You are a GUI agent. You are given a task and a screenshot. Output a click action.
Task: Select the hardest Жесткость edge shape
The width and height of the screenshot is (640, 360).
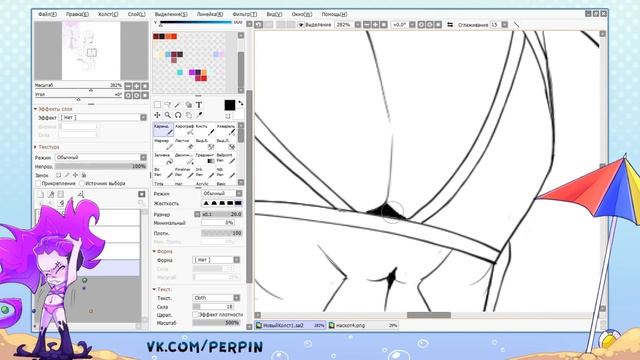click(x=238, y=203)
